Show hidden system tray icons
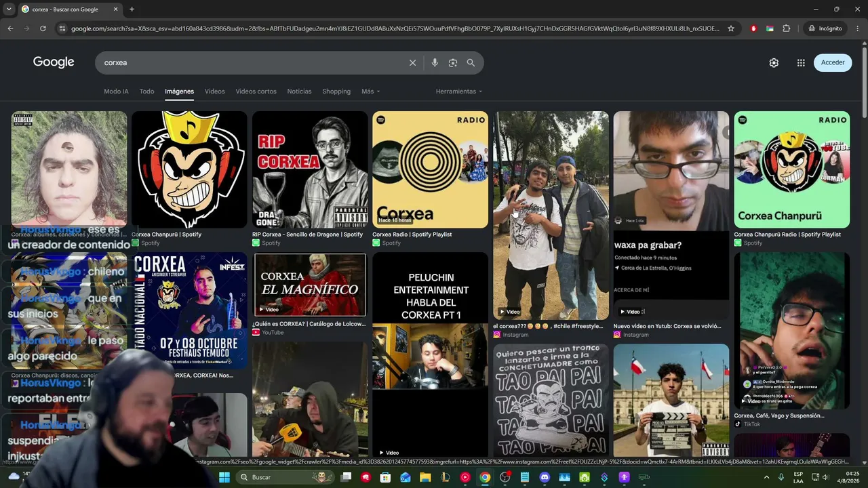 tap(766, 477)
